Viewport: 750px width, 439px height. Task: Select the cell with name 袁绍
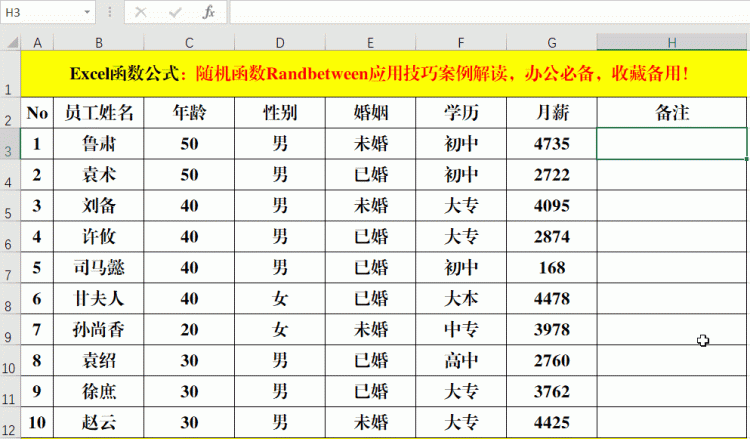tap(99, 360)
